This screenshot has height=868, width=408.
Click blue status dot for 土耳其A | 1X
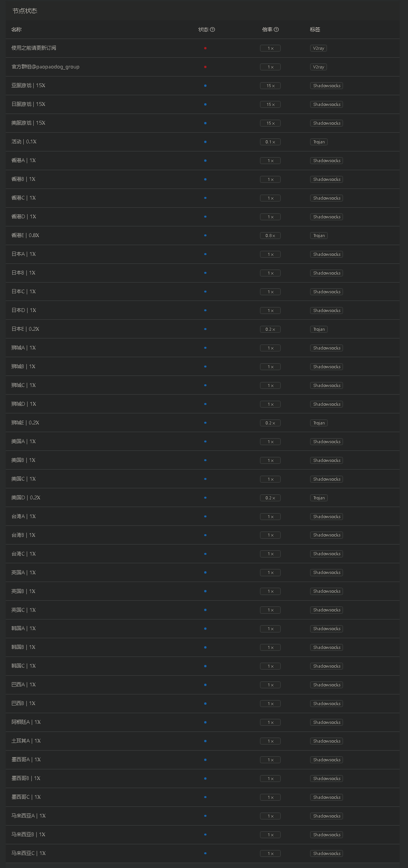tap(205, 741)
